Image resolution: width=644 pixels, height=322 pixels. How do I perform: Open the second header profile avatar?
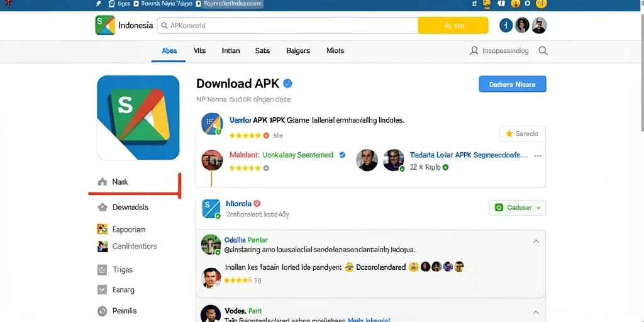[539, 25]
